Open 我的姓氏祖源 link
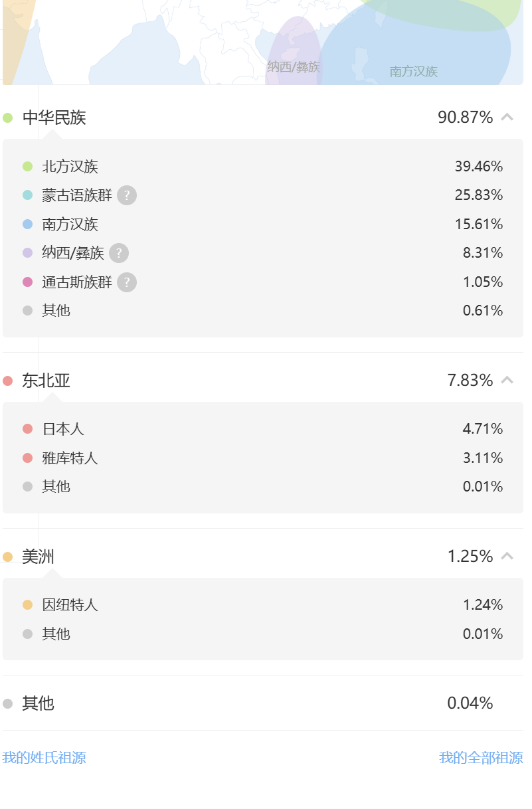Screen dimensions: 532x809 click(x=44, y=757)
